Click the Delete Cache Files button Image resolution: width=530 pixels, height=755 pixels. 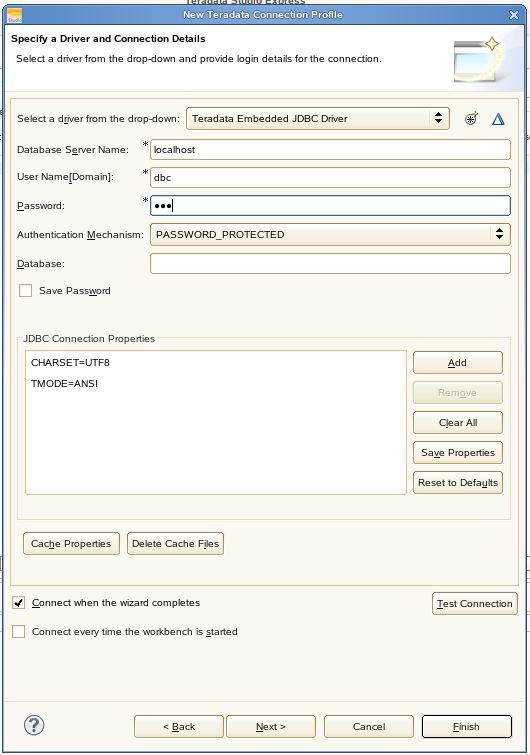pos(175,543)
